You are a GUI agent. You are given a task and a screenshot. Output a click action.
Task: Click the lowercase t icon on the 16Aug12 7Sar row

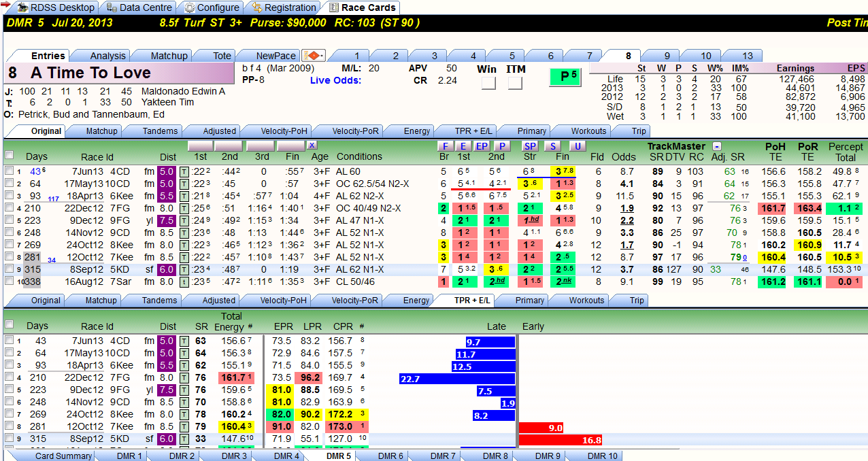point(184,281)
